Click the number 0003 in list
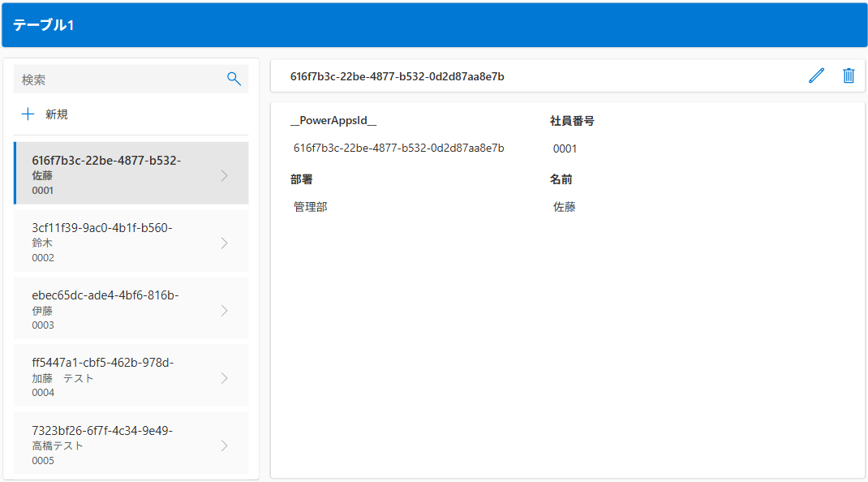Image resolution: width=868 pixels, height=482 pixels. tap(43, 325)
